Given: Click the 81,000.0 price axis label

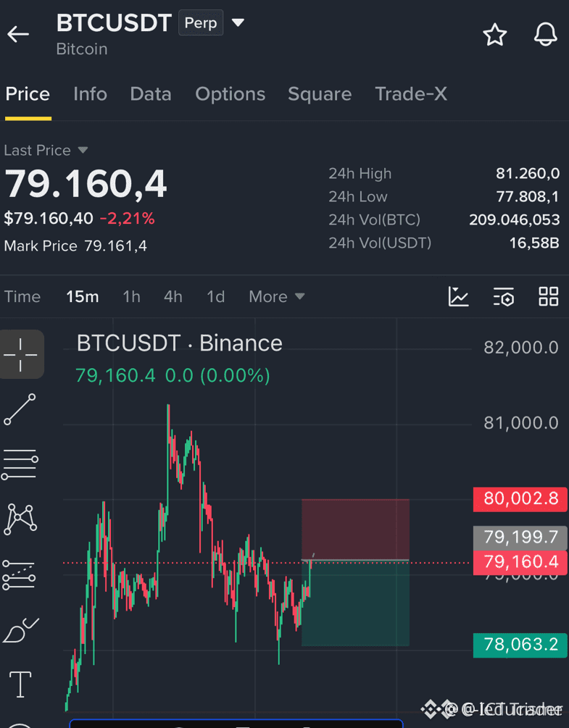Looking at the screenshot, I should click(x=520, y=423).
